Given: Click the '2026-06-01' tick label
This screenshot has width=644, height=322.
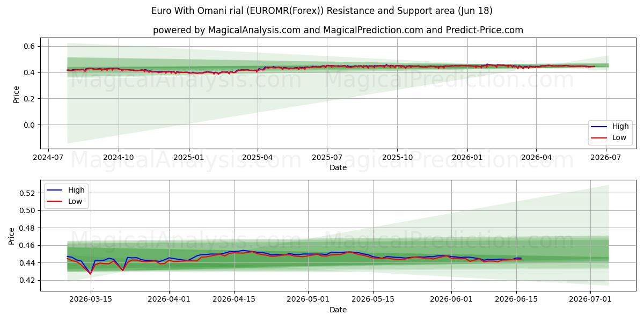Looking at the screenshot, I should (452, 300).
